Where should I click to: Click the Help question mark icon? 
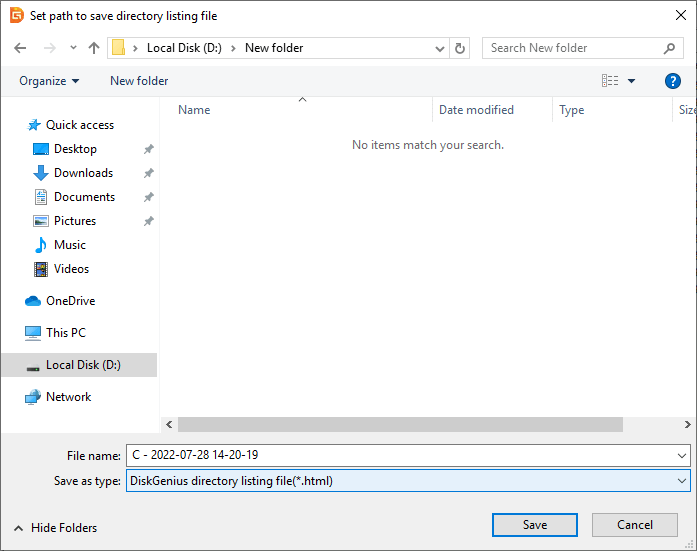(673, 81)
